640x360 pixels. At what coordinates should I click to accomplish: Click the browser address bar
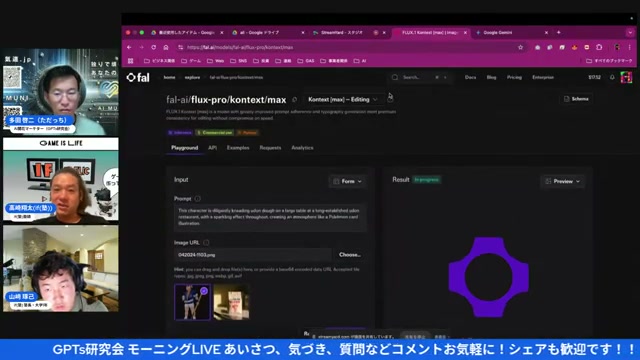pos(347,47)
